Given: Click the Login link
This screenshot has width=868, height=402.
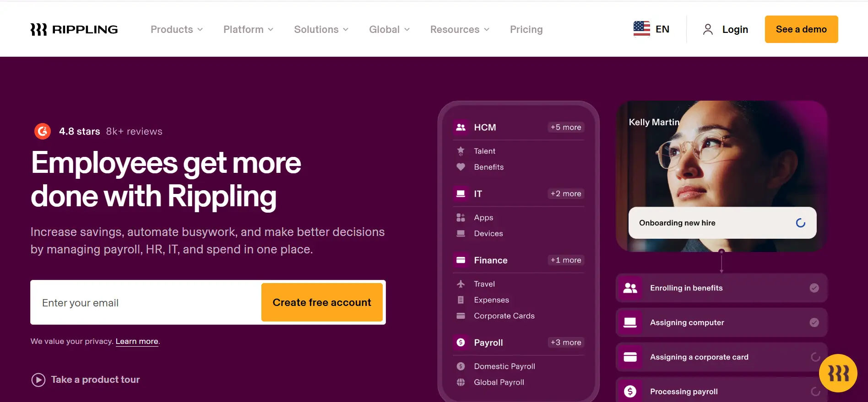Looking at the screenshot, I should click(x=735, y=29).
